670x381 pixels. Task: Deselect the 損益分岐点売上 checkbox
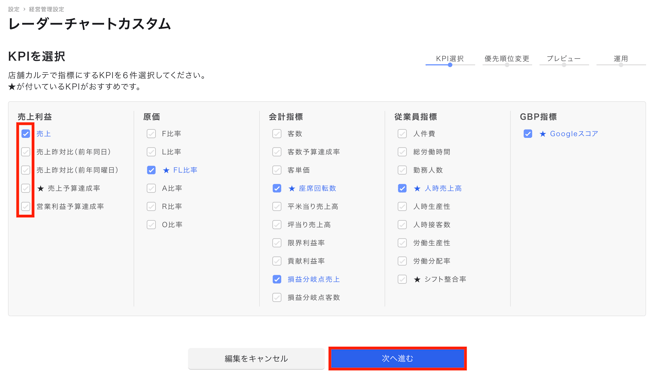point(277,279)
